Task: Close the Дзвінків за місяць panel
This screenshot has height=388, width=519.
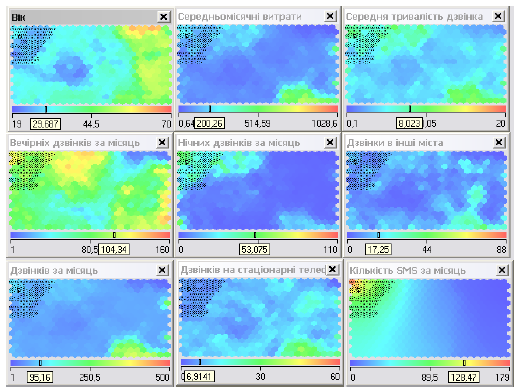Action: click(162, 270)
